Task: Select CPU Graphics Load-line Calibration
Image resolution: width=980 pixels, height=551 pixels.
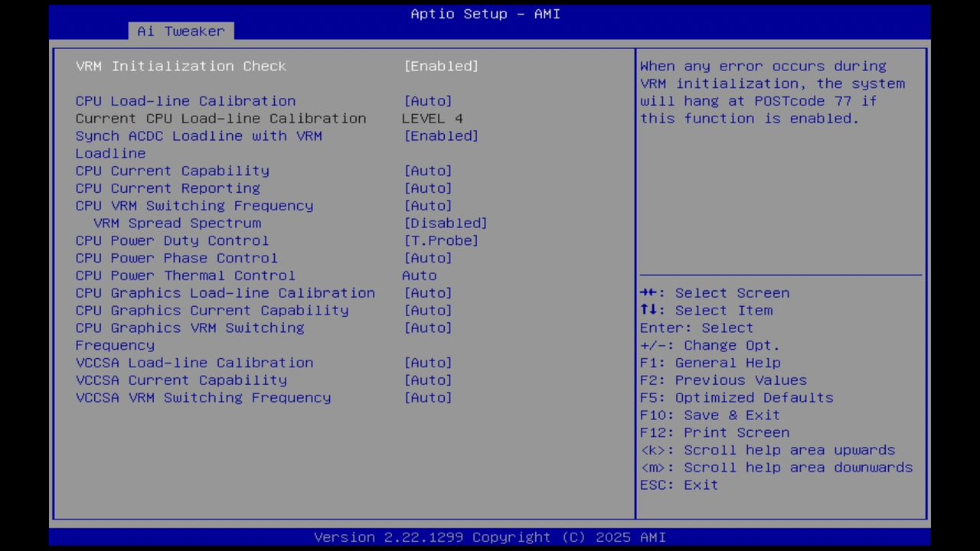Action: [x=225, y=292]
